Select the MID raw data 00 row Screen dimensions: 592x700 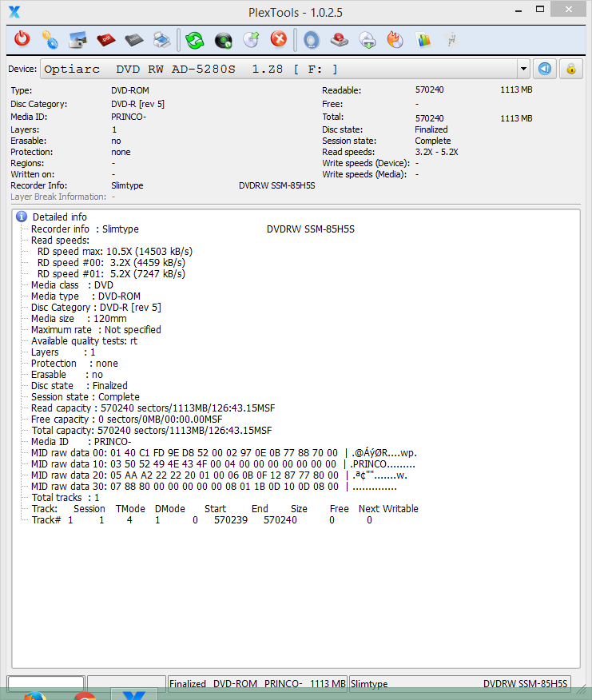pyautogui.click(x=224, y=452)
